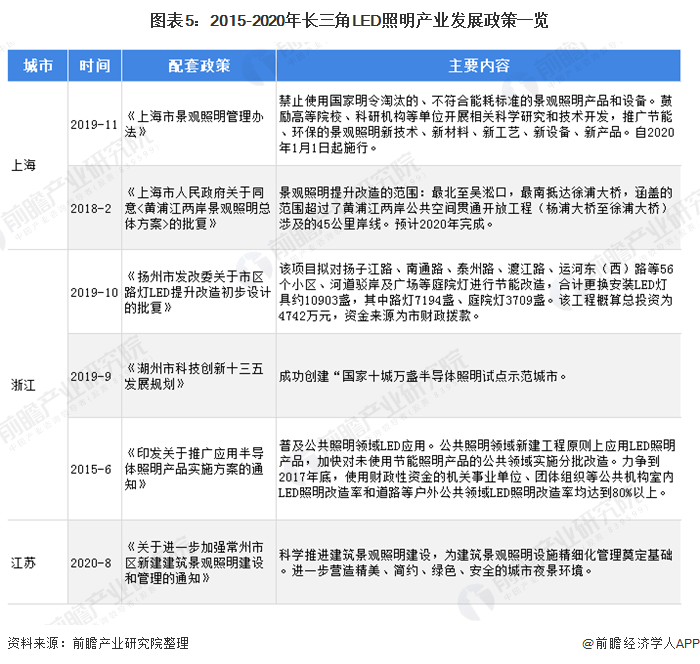This screenshot has width=700, height=664.
Task: Click the 《湖州市科技创新十三五发展规划》 policy title
Action: 194,376
